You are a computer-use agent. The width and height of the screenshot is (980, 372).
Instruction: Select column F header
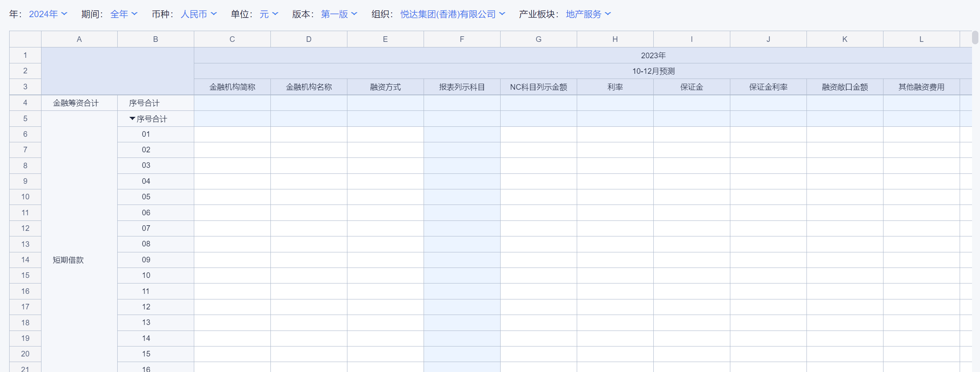tap(462, 39)
